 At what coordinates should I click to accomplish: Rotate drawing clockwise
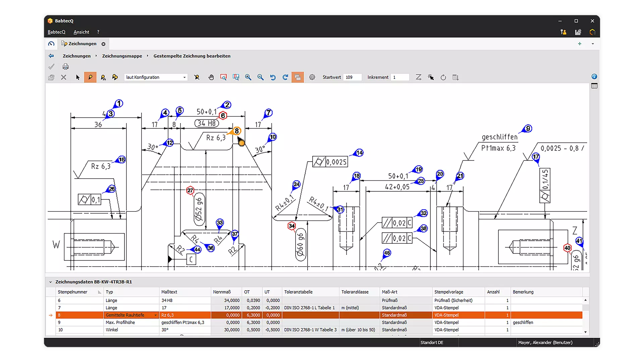285,77
